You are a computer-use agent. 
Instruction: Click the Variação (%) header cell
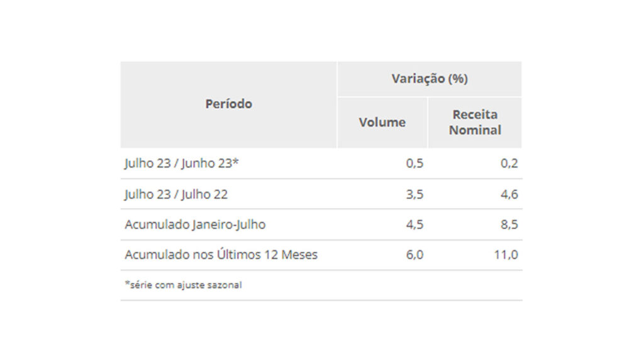coord(430,79)
